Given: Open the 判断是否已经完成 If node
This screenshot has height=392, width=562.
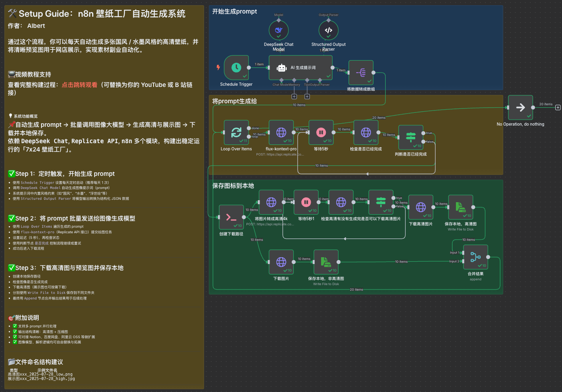Looking at the screenshot, I should coord(411,137).
